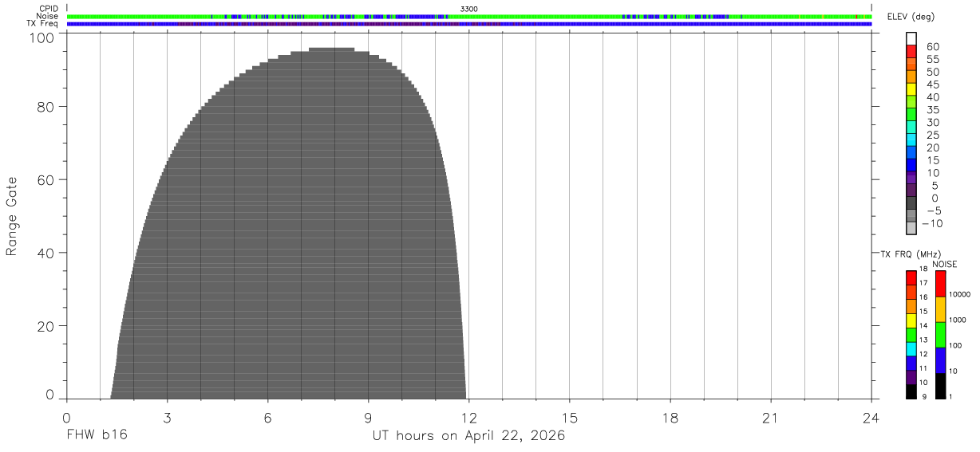980x452 pixels.
Task: Click the '100' range gate axis label
Action: tap(43, 37)
